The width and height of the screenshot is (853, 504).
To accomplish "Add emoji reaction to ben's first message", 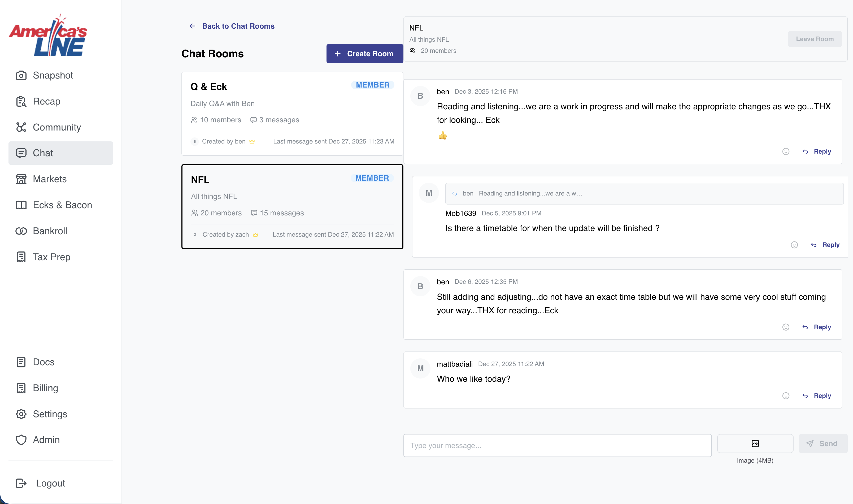I will [x=786, y=151].
